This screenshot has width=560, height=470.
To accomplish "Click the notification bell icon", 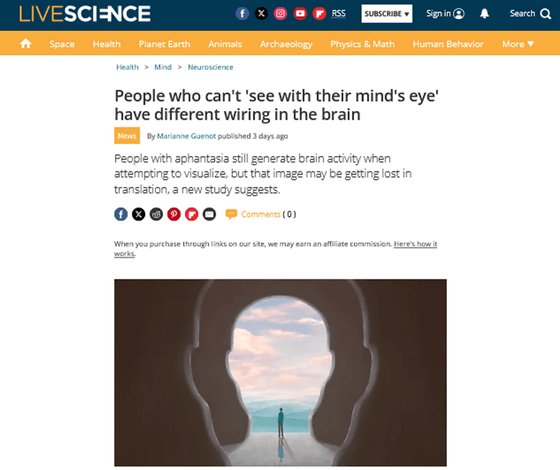I will (484, 14).
